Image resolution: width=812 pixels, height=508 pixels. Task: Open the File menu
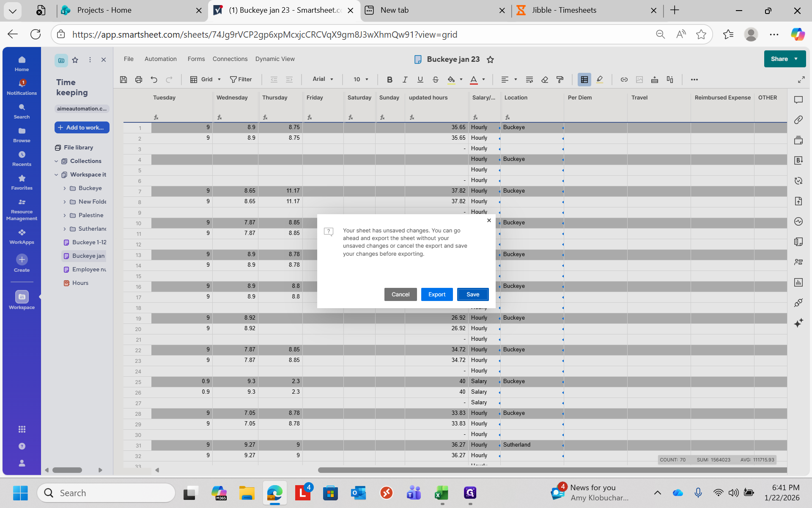click(x=129, y=59)
